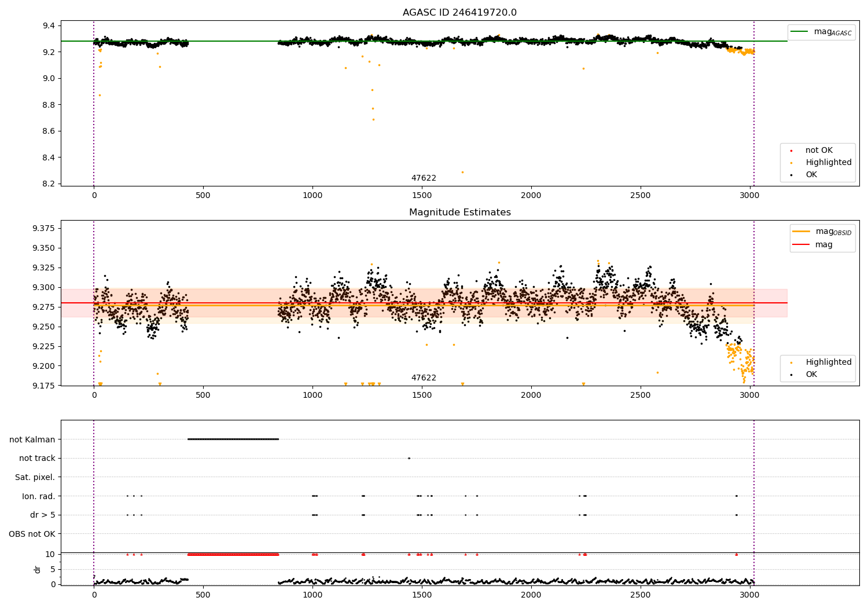Click the 3000 x-axis tick of top plot
This screenshot has width=868, height=608.
[749, 196]
